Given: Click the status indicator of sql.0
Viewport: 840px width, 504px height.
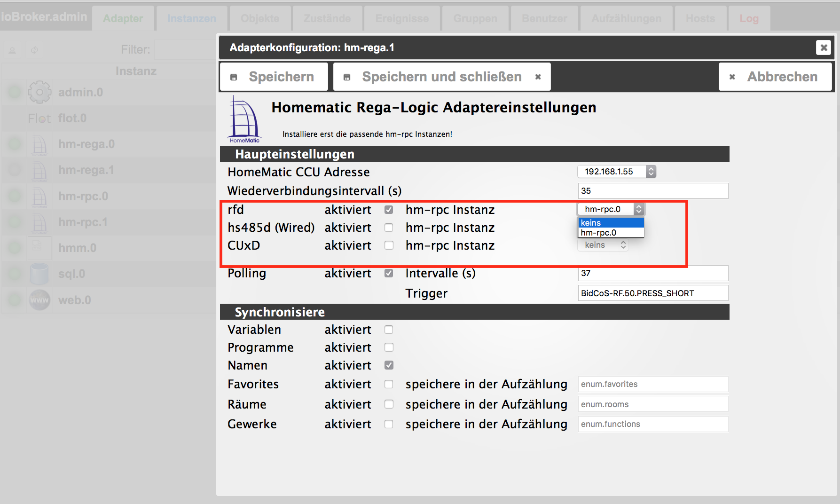Looking at the screenshot, I should [x=15, y=274].
